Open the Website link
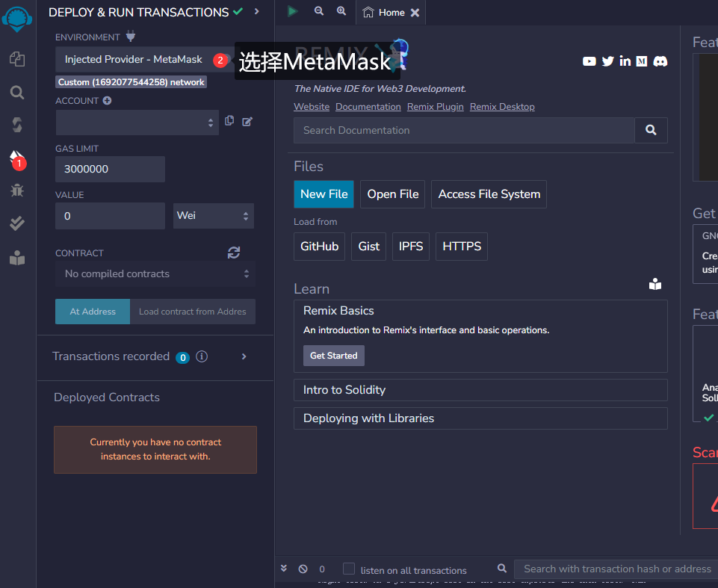This screenshot has width=718, height=588. [312, 107]
